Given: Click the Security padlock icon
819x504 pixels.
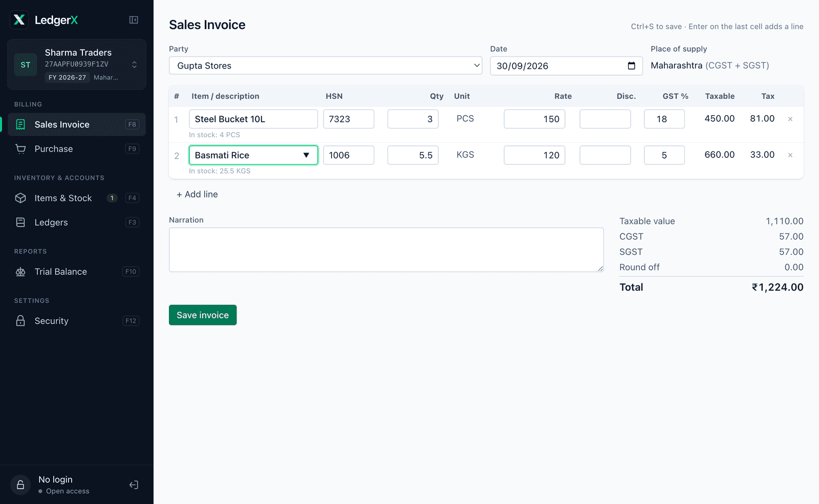Looking at the screenshot, I should [x=20, y=321].
